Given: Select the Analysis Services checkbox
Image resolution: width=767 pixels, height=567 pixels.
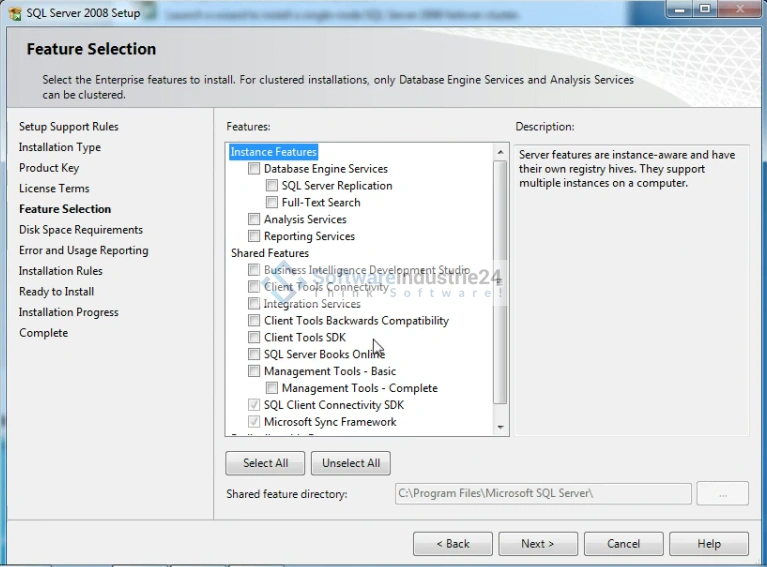Looking at the screenshot, I should pos(254,220).
